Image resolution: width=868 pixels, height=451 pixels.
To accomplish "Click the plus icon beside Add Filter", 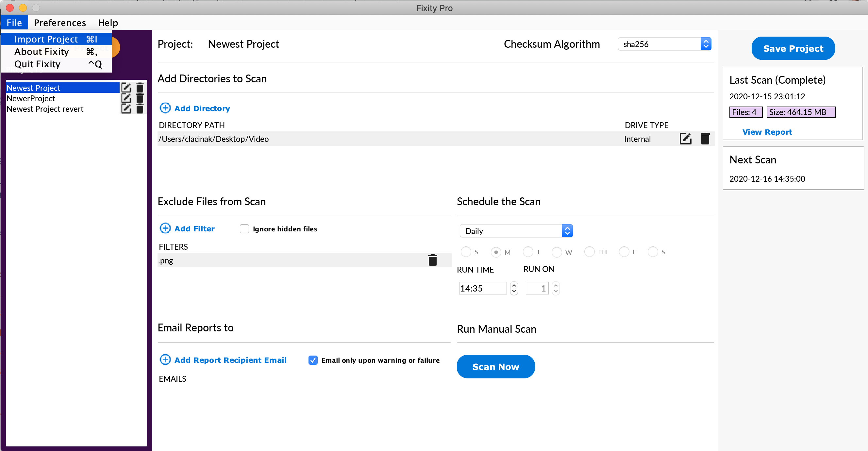I will pyautogui.click(x=165, y=228).
